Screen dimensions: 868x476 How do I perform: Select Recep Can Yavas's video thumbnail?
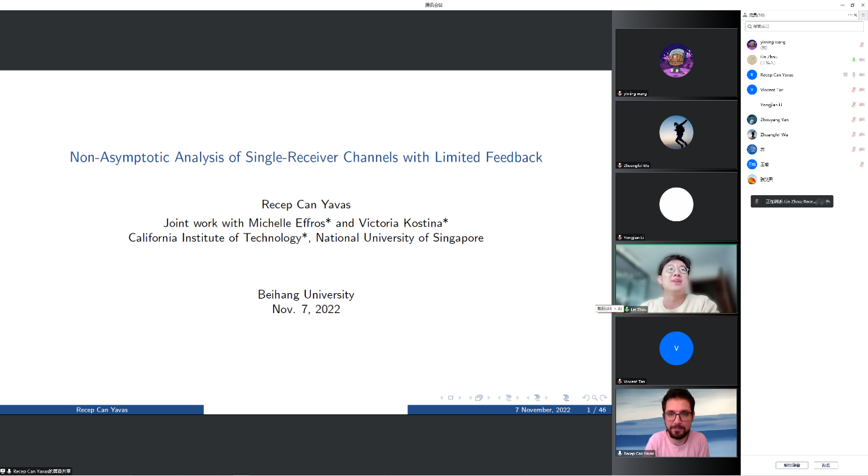[x=676, y=423]
